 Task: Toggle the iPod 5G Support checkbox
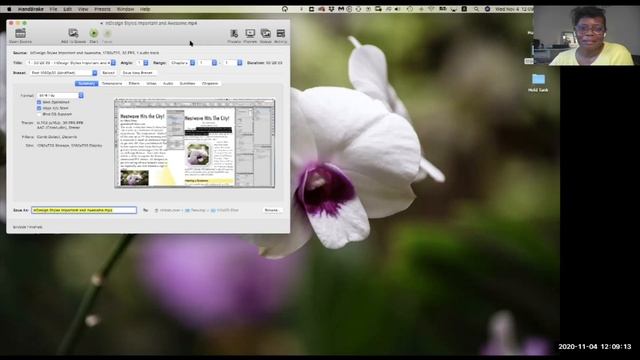[x=39, y=114]
